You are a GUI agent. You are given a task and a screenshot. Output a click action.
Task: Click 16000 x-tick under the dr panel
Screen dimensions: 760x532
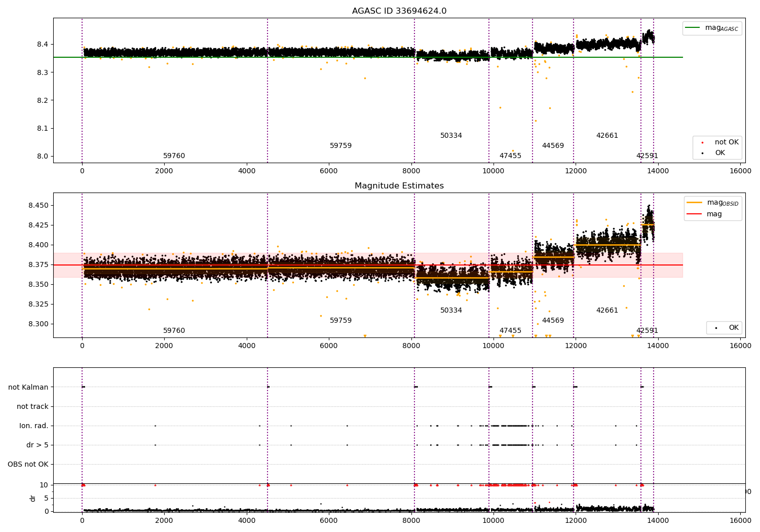point(740,520)
